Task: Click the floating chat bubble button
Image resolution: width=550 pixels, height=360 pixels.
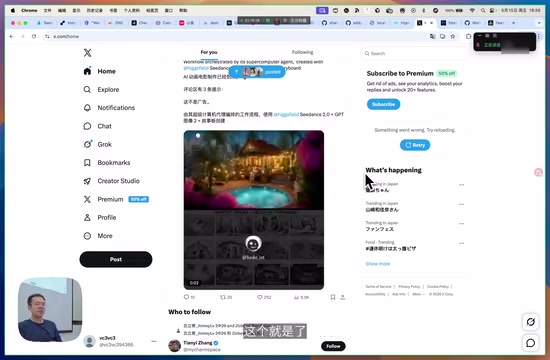Action: [x=530, y=343]
